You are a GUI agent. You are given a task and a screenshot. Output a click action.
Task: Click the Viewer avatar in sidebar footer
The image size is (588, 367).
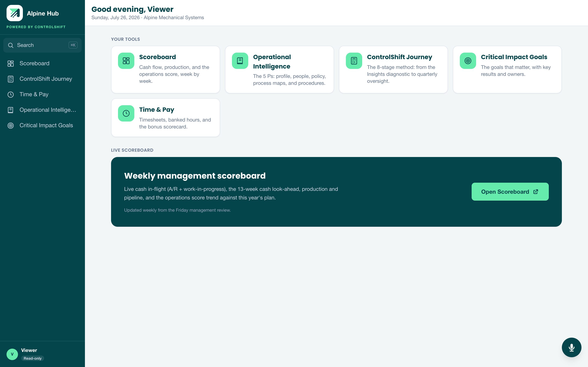[x=12, y=354]
